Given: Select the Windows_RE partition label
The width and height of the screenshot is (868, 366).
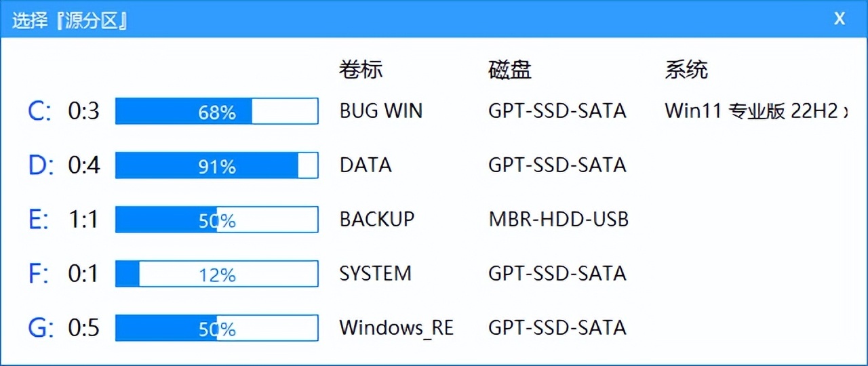Looking at the screenshot, I should [396, 328].
